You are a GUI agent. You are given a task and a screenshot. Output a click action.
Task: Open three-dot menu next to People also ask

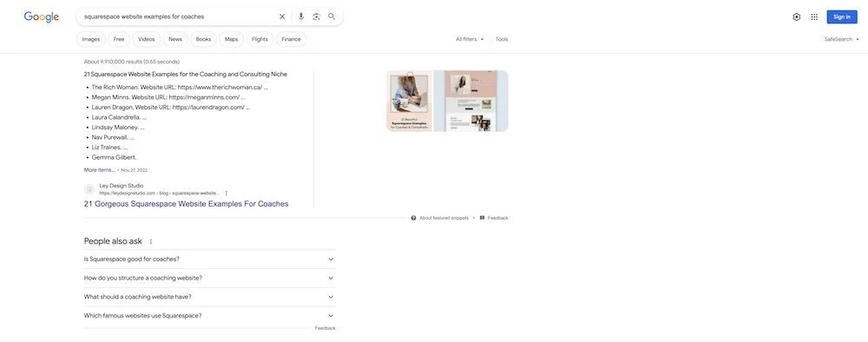point(150,241)
